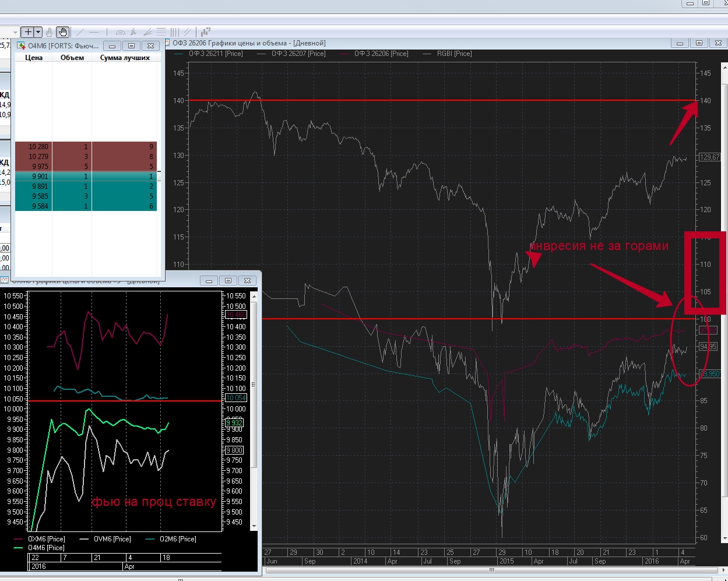Click the ОФЗ 26206 chart window title

point(249,43)
